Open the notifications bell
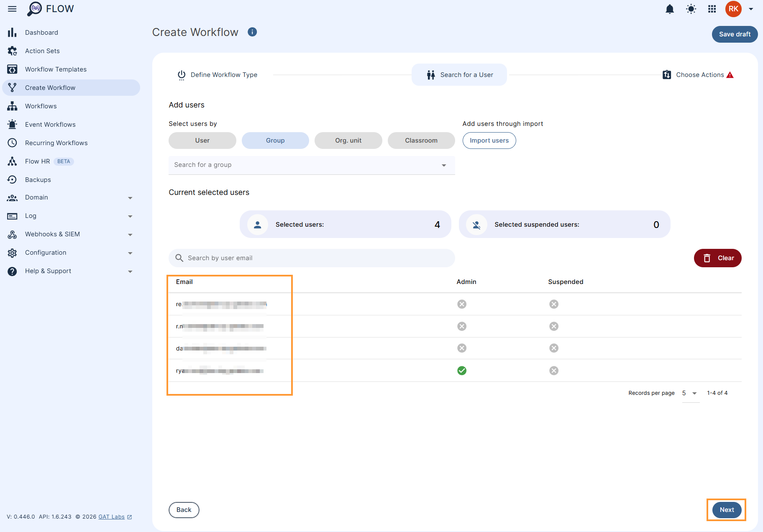Screen dimensions: 763x532 [670, 9]
